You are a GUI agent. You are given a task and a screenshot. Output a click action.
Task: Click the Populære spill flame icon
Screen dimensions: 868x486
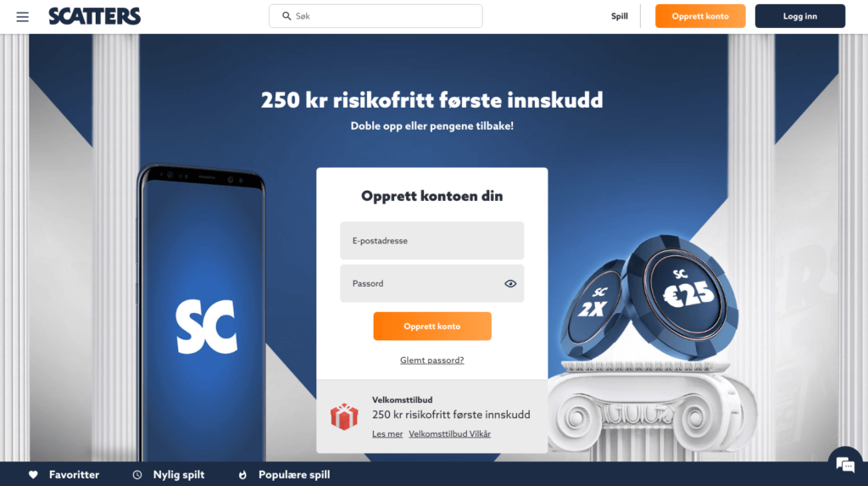coord(242,475)
